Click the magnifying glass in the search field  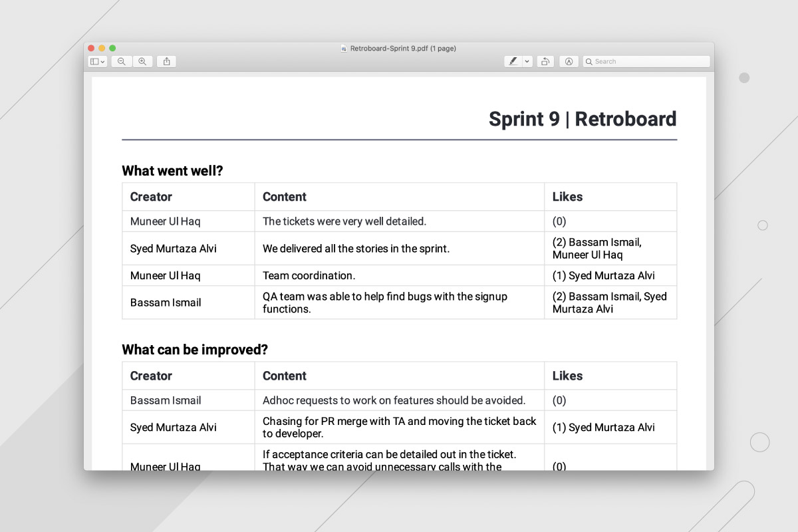coord(589,61)
